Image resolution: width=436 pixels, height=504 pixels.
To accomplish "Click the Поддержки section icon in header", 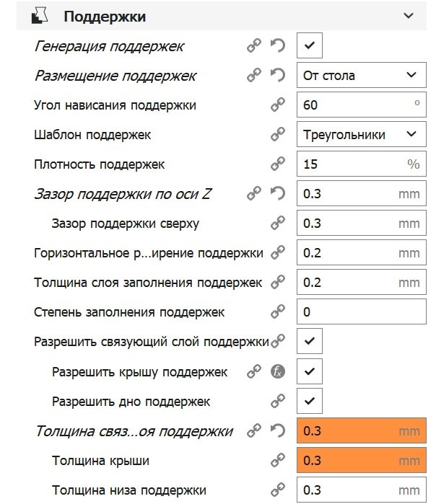I will pos(40,16).
